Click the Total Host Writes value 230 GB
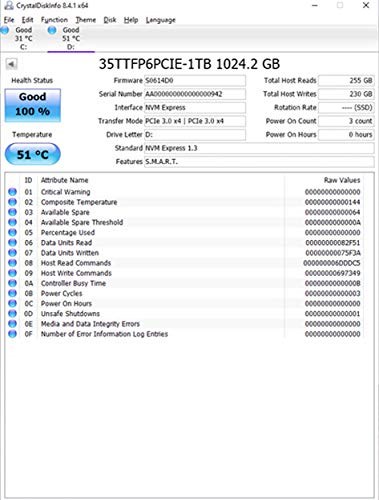This screenshot has width=379, height=500. click(x=346, y=94)
